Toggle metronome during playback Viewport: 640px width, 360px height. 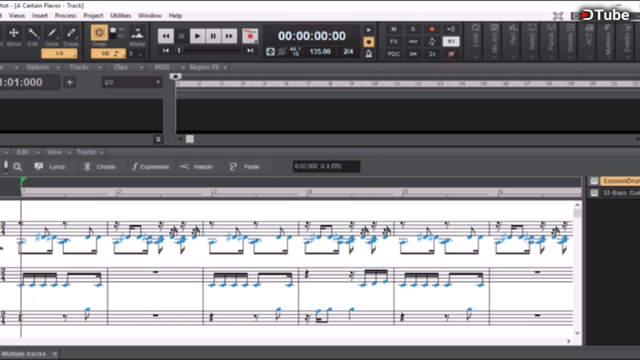(369, 30)
